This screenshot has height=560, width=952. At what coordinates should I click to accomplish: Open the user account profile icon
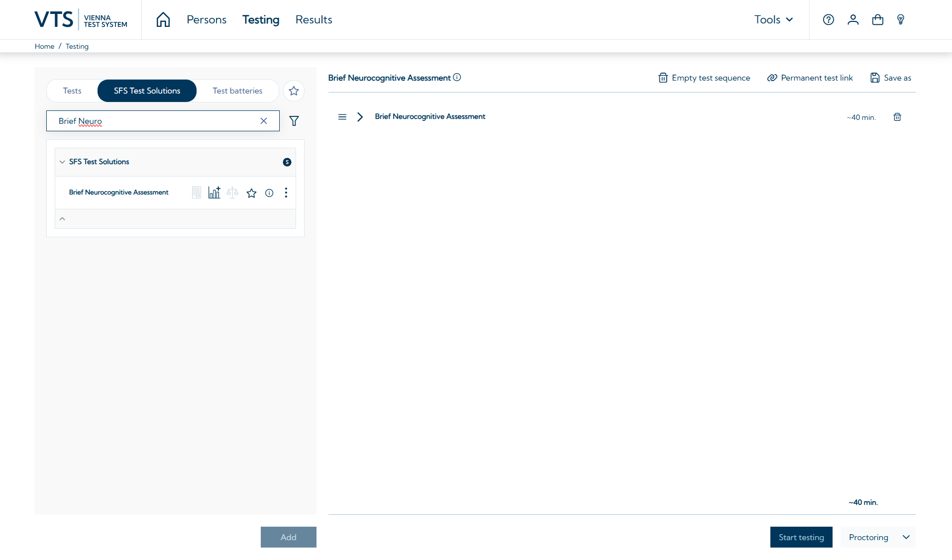point(853,19)
